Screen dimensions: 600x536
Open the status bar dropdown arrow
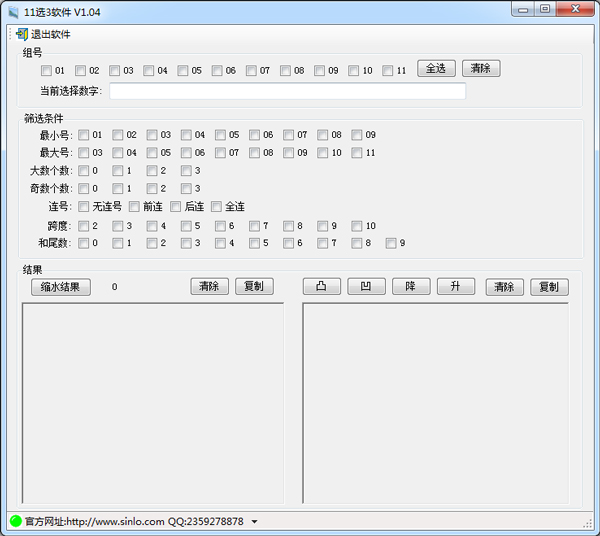click(x=254, y=522)
